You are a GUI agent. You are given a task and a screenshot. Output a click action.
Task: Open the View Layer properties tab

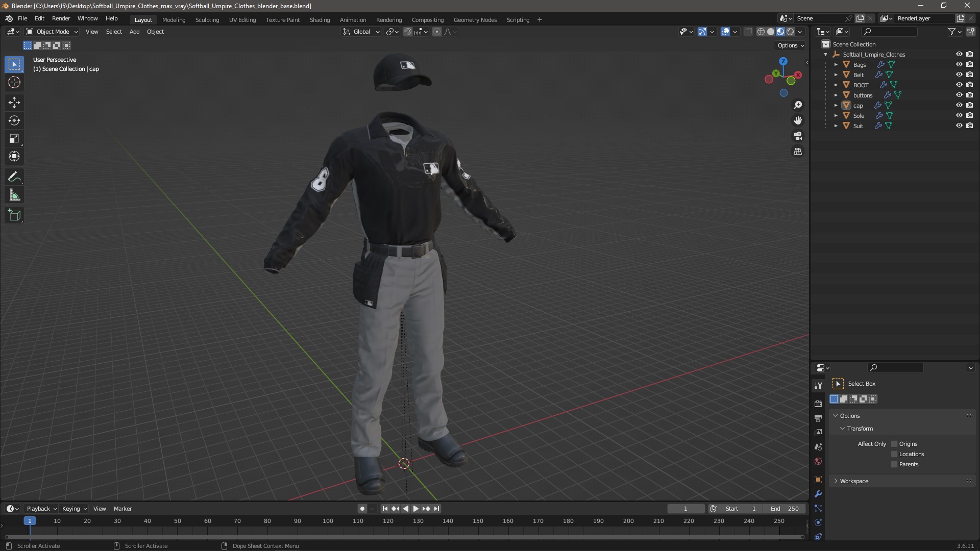(x=818, y=432)
